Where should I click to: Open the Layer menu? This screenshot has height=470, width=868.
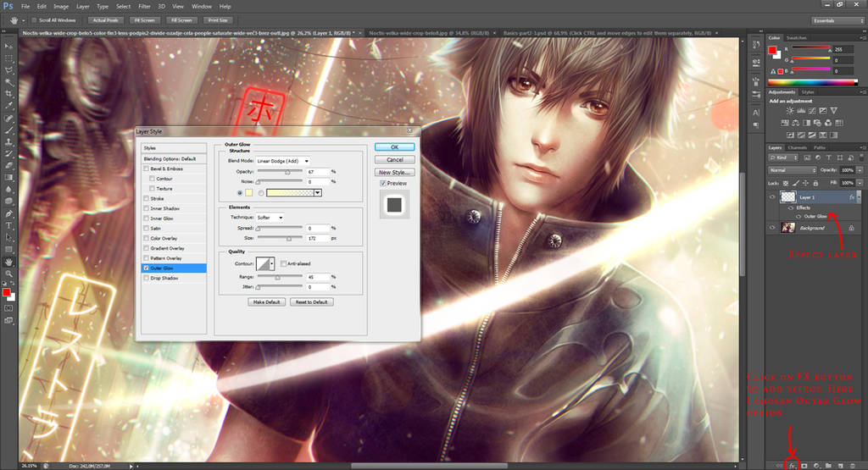point(82,7)
